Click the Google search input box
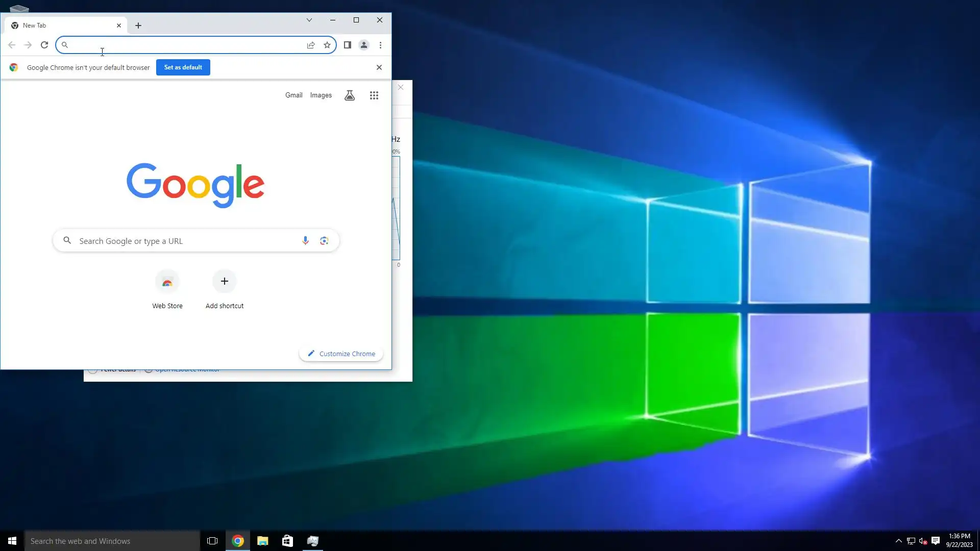This screenshot has height=551, width=980. click(189, 241)
